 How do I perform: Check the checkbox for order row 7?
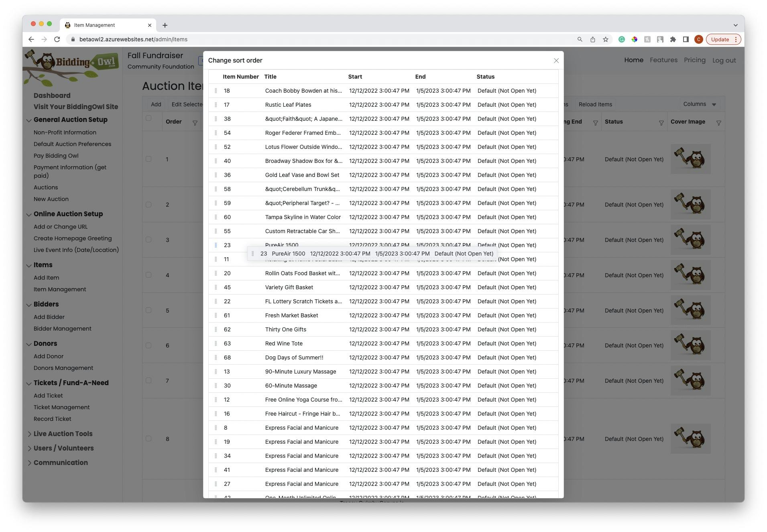[x=149, y=380]
